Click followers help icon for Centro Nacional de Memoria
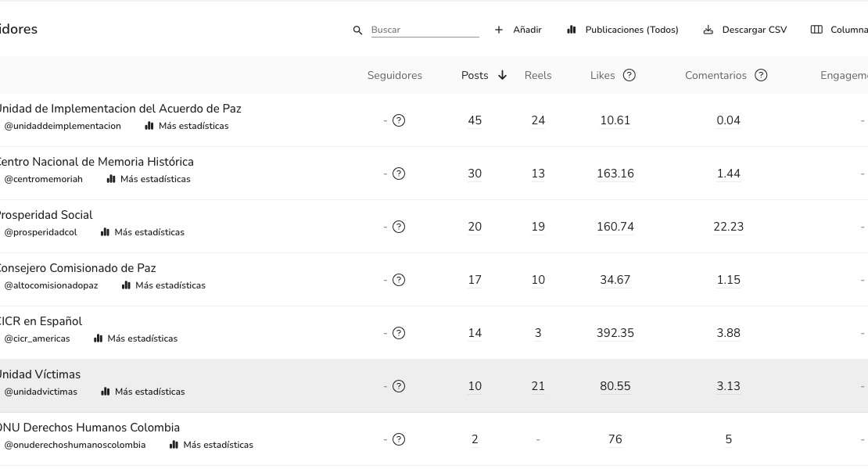This screenshot has height=469, width=868. [399, 174]
